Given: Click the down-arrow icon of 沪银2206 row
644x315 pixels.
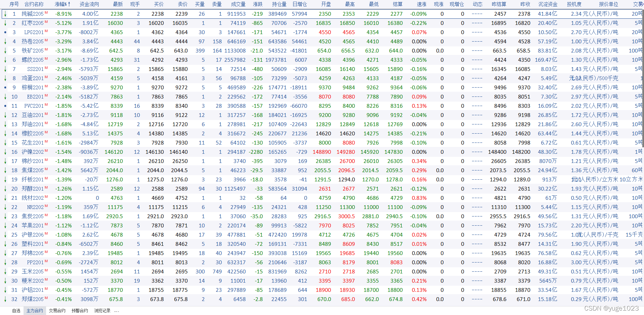Looking at the screenshot, I should pos(5,235).
